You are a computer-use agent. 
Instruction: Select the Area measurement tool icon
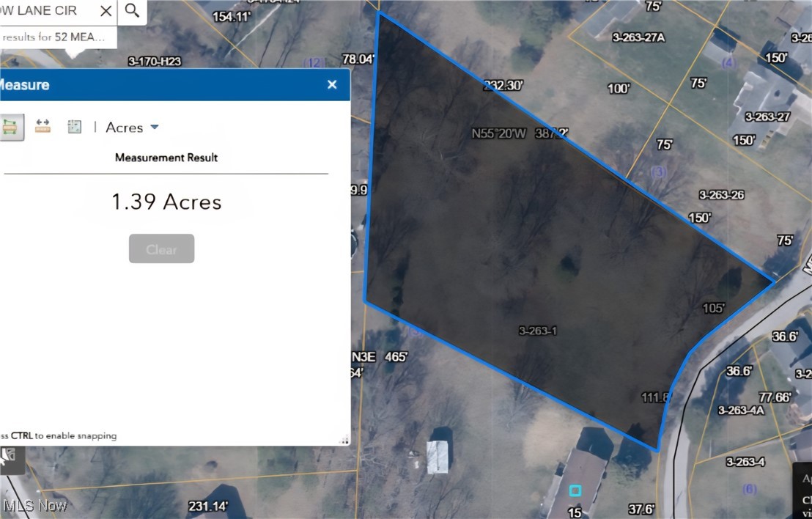[x=10, y=127]
